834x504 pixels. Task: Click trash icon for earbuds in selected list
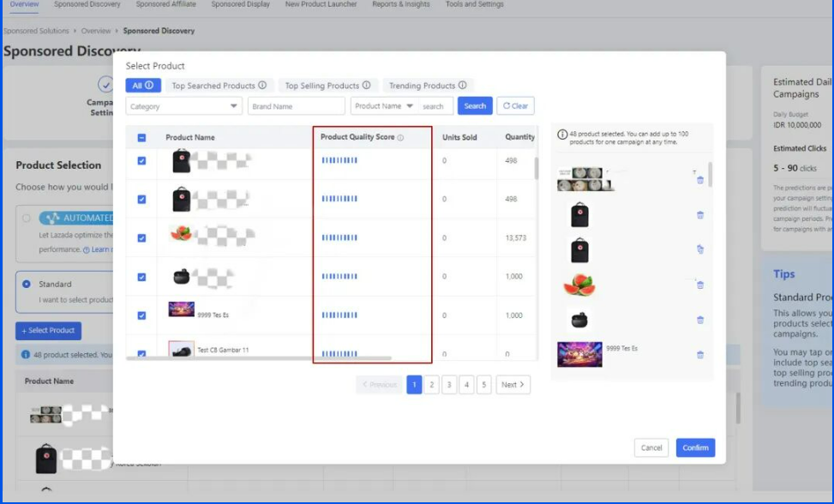click(x=700, y=320)
